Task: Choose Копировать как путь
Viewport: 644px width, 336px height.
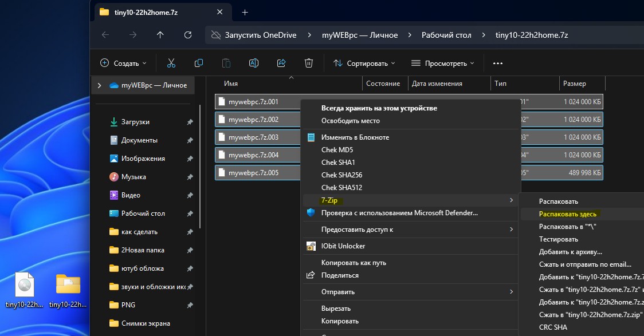Action: point(354,263)
